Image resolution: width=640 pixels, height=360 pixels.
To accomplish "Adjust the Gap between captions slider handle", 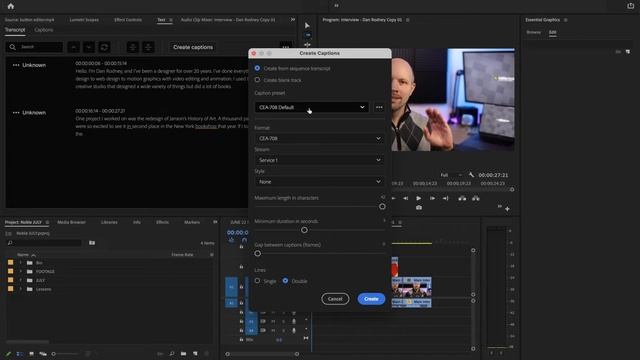I will point(258,253).
